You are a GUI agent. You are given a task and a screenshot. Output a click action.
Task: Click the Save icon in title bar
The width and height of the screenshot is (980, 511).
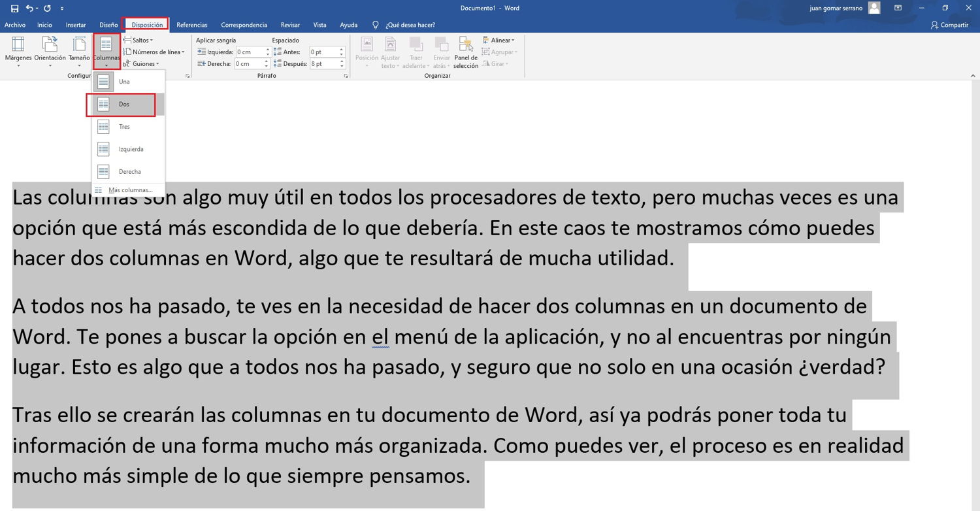[14, 8]
